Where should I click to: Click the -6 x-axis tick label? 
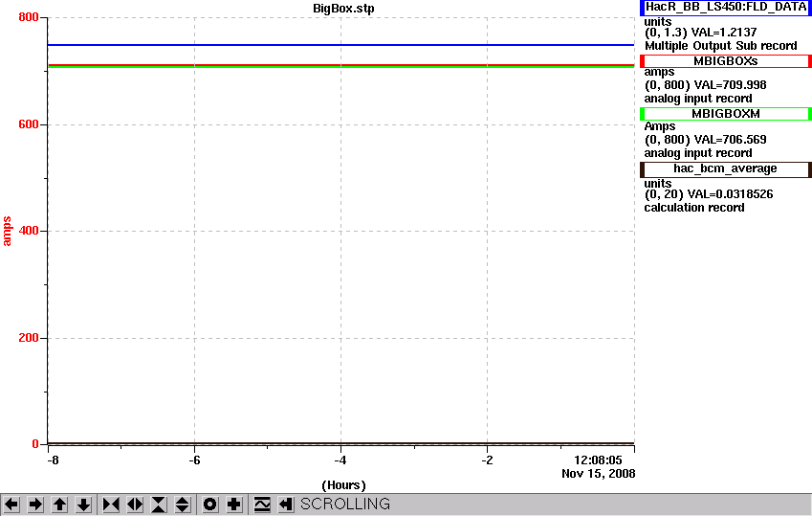[x=194, y=460]
